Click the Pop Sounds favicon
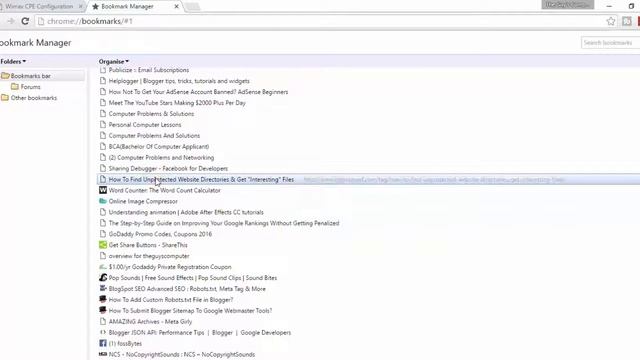This screenshot has height=360, width=640. click(103, 278)
